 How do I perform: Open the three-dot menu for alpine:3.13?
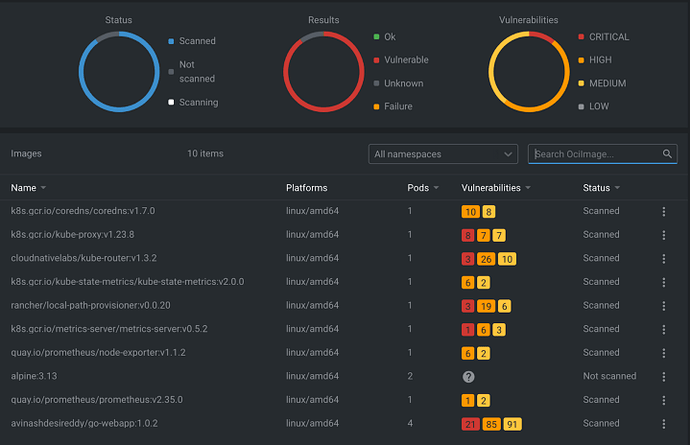point(662,376)
